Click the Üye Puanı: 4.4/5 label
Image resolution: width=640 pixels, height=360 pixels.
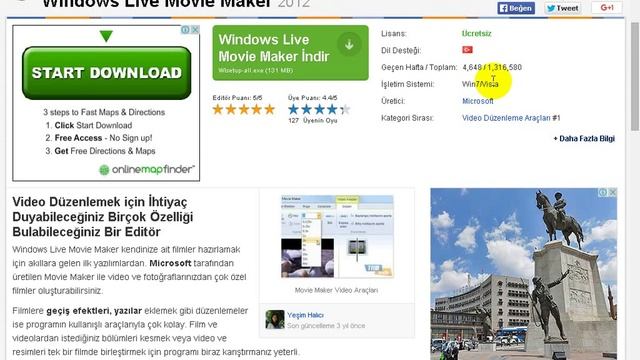click(x=313, y=98)
